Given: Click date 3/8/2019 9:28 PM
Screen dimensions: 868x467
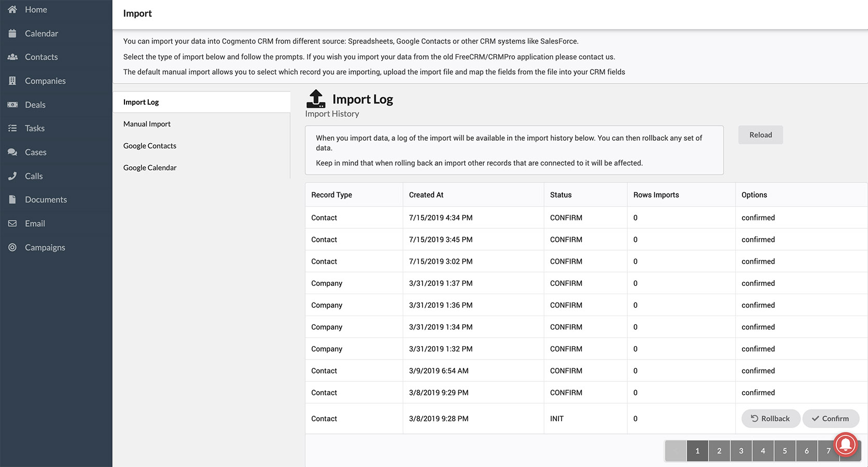Looking at the screenshot, I should click(x=439, y=419).
